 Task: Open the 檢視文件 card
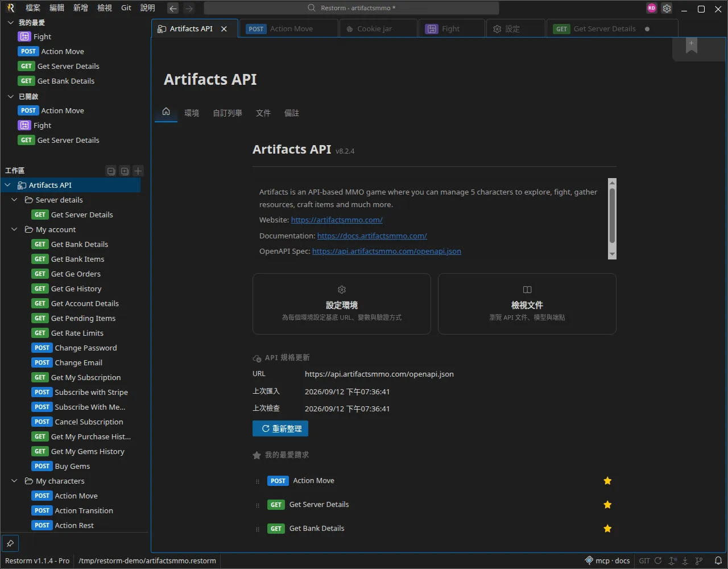527,304
